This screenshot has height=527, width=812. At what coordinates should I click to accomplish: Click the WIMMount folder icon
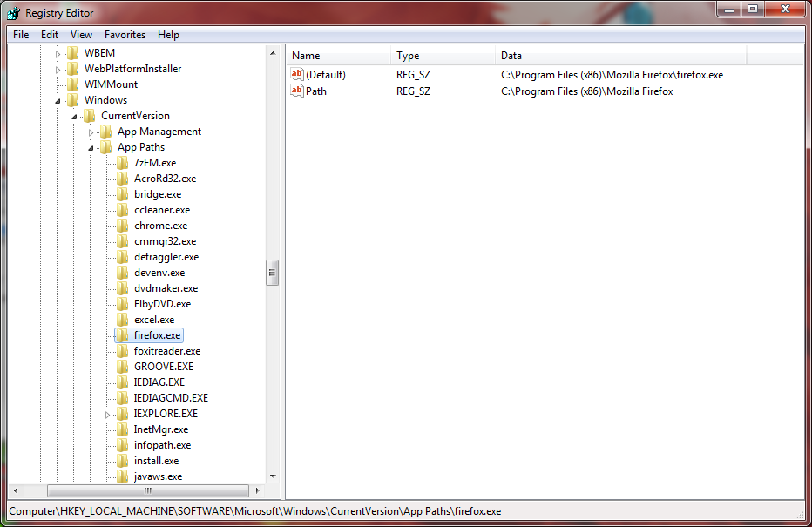(73, 84)
